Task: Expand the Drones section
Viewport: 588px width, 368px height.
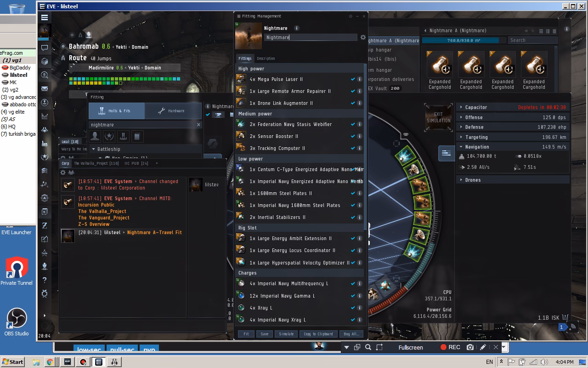Action: click(462, 179)
